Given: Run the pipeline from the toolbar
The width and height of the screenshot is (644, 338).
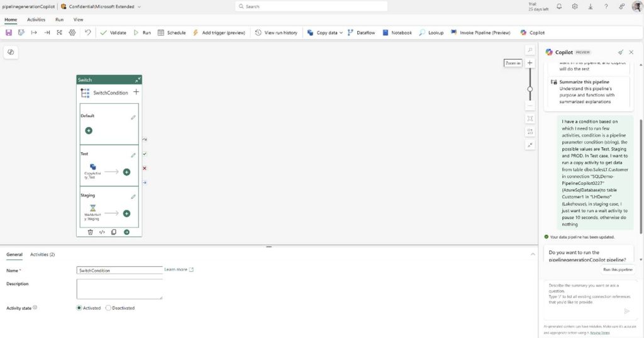Looking at the screenshot, I should [x=142, y=33].
